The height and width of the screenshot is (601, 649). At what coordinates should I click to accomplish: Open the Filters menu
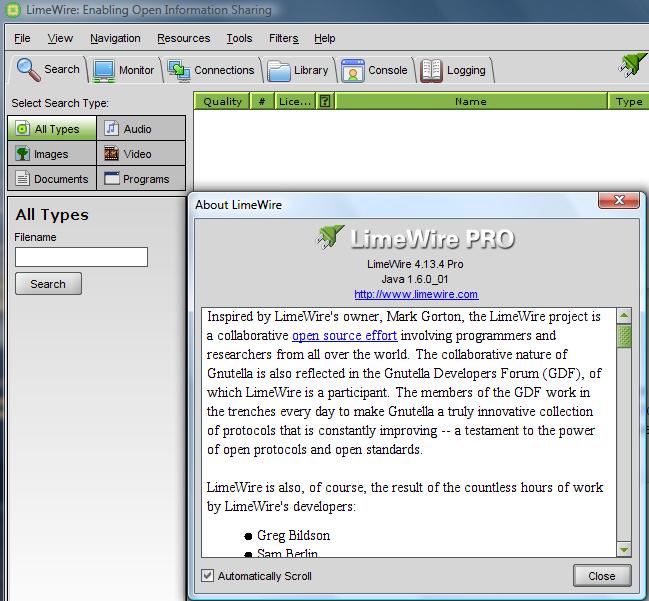284,38
